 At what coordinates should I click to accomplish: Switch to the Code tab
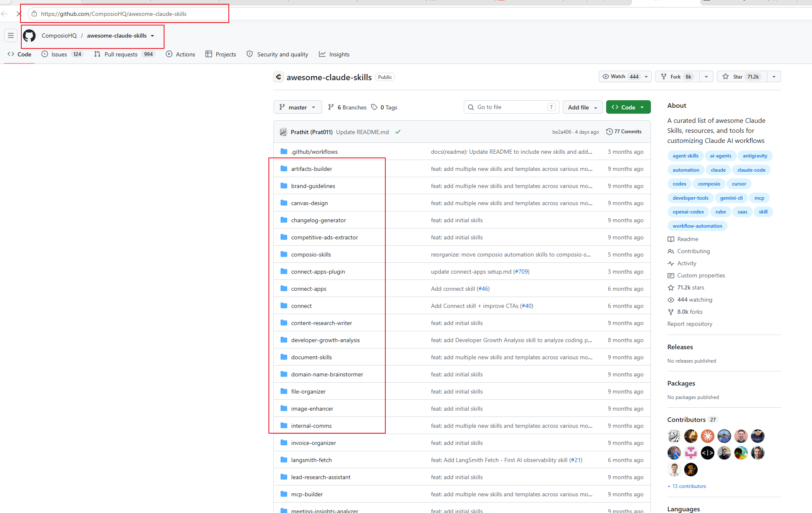click(x=20, y=54)
